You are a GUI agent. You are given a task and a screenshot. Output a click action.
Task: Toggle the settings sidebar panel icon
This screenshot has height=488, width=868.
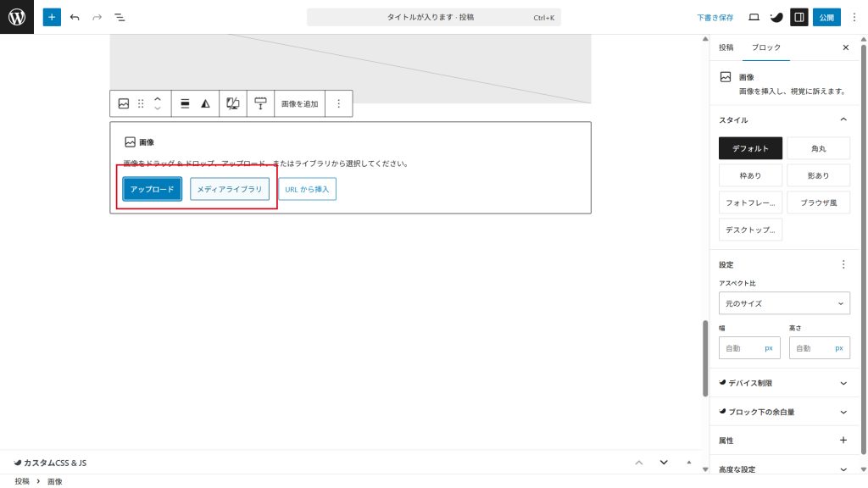coord(798,17)
